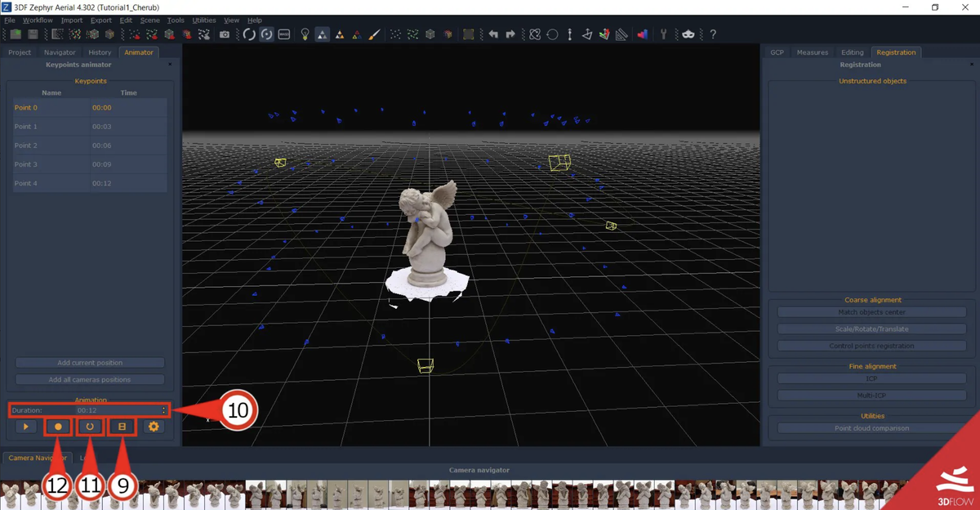Open help via the question mark icon
Image resolution: width=980 pixels, height=510 pixels.
(x=712, y=34)
